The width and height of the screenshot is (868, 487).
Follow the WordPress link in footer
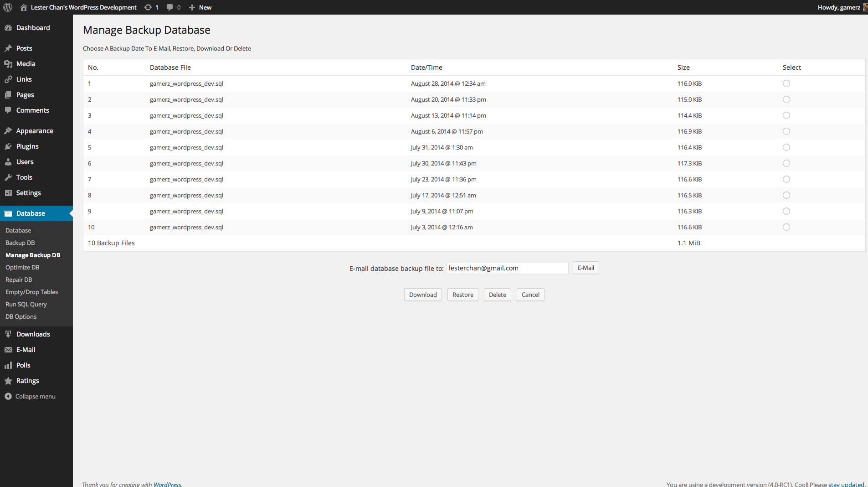tap(167, 484)
